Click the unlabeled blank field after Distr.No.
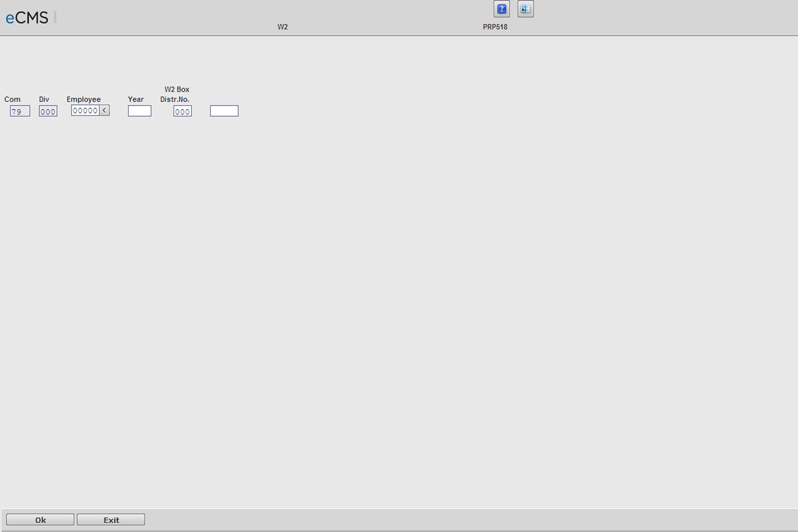Viewport: 798px width, 532px height. pos(224,111)
